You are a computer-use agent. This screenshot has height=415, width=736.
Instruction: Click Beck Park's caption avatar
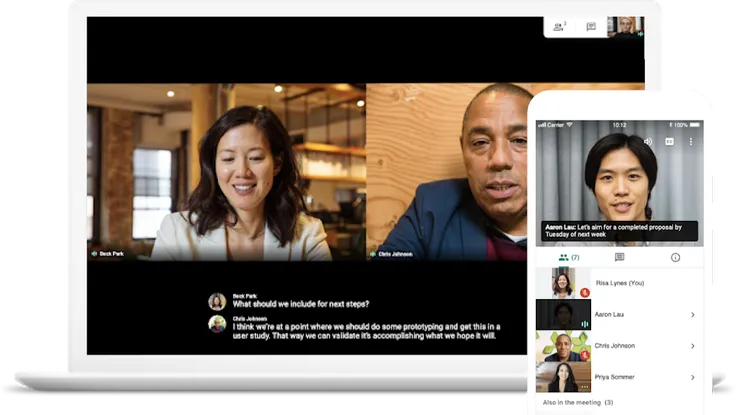tap(217, 301)
